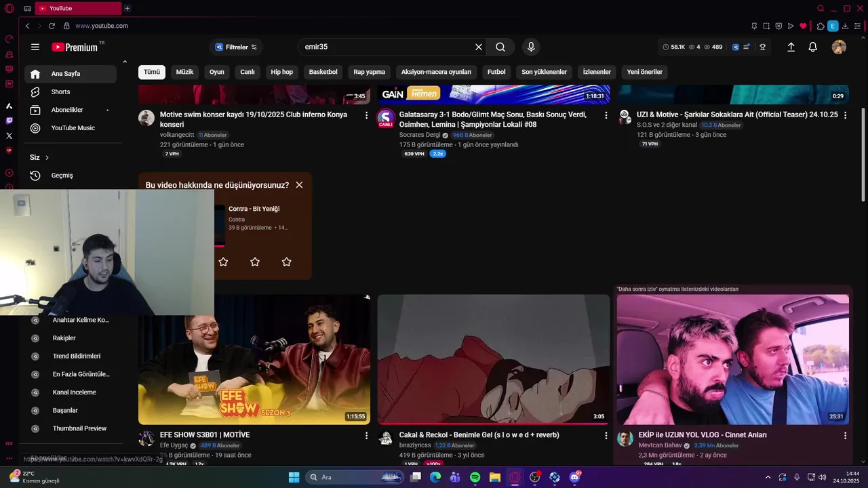This screenshot has width=868, height=488.
Task: Open more options for EFE SHOW S3B01 video
Action: 366,435
